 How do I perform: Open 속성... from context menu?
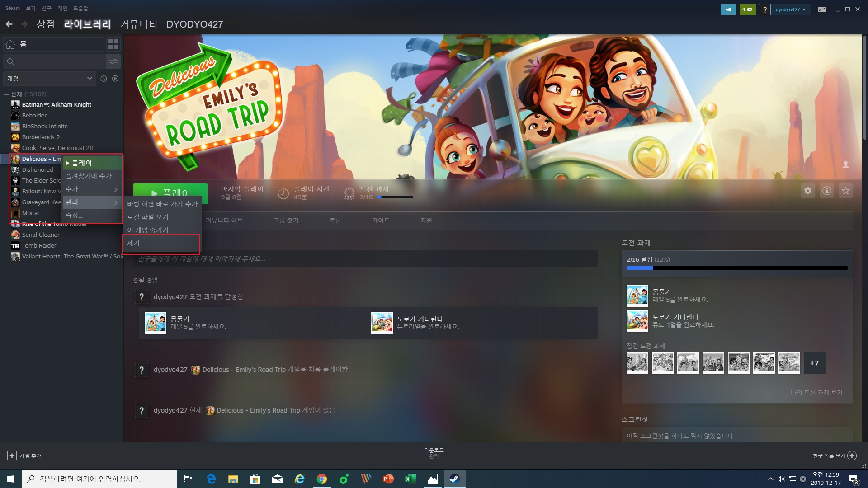92,215
